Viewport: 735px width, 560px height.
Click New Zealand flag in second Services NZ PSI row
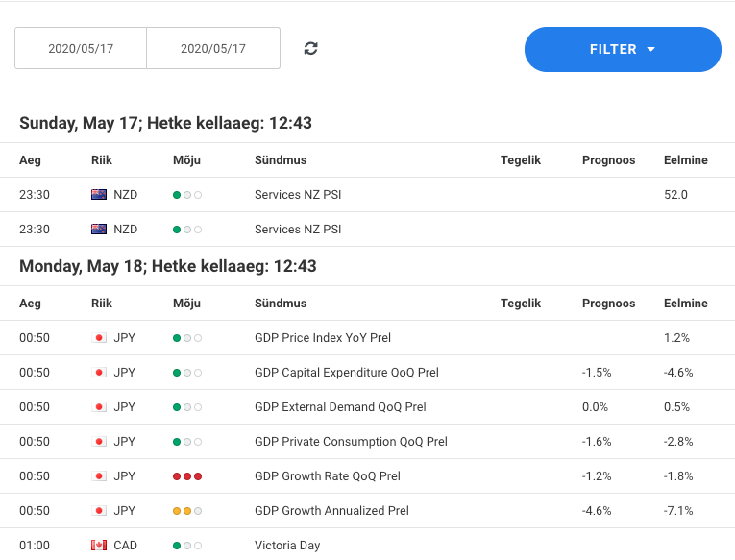(x=98, y=230)
